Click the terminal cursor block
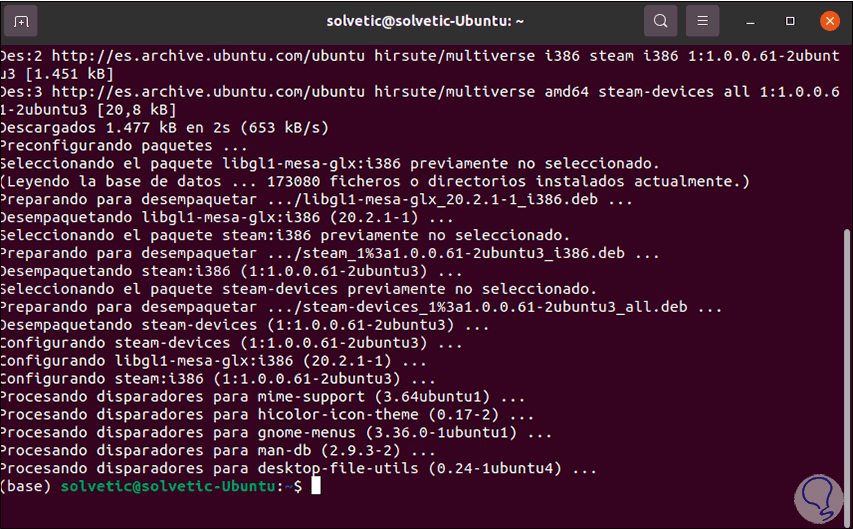853x529 pixels. [x=316, y=485]
